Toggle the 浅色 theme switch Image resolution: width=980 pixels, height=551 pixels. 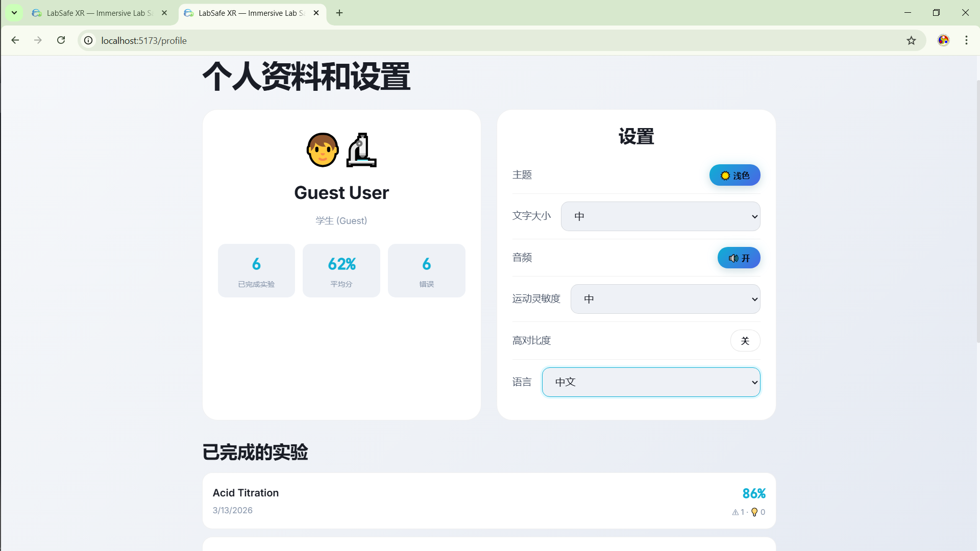pyautogui.click(x=734, y=175)
